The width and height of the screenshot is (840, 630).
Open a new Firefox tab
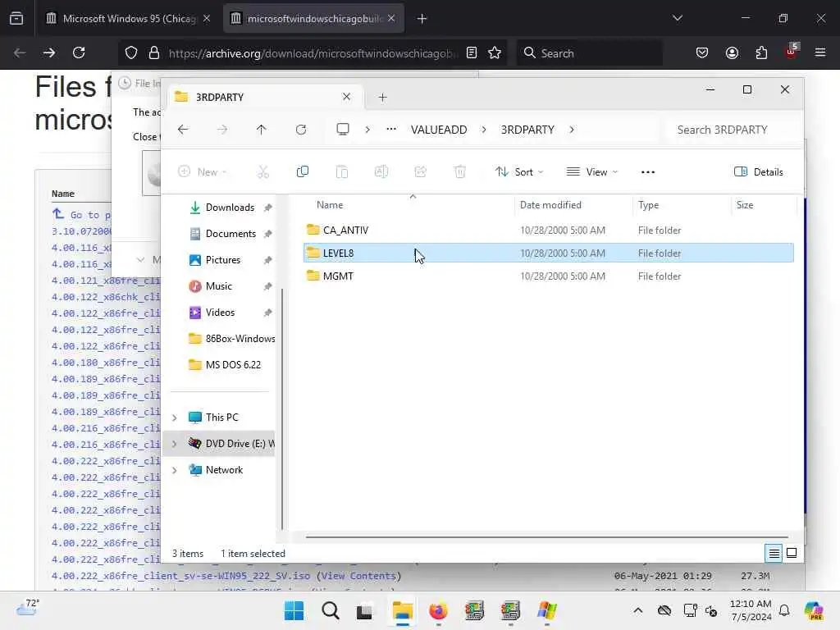pyautogui.click(x=422, y=18)
